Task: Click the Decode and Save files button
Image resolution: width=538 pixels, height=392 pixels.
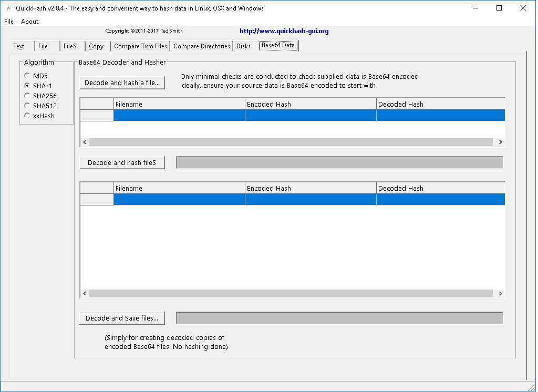Action: (x=122, y=318)
